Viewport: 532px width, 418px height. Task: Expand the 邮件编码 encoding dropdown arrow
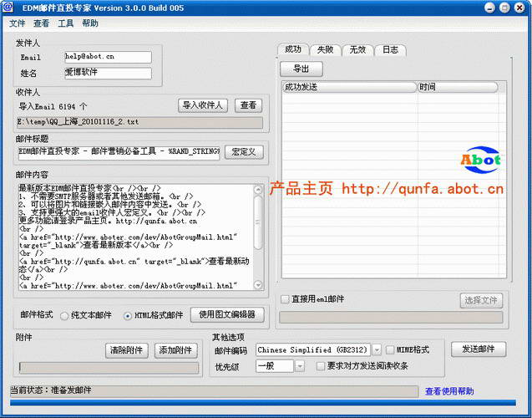[377, 349]
